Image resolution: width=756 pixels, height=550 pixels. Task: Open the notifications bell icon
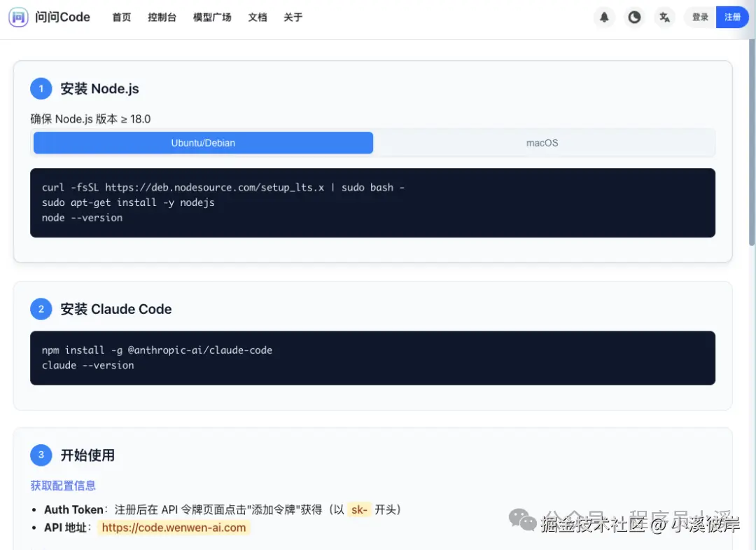coord(603,17)
